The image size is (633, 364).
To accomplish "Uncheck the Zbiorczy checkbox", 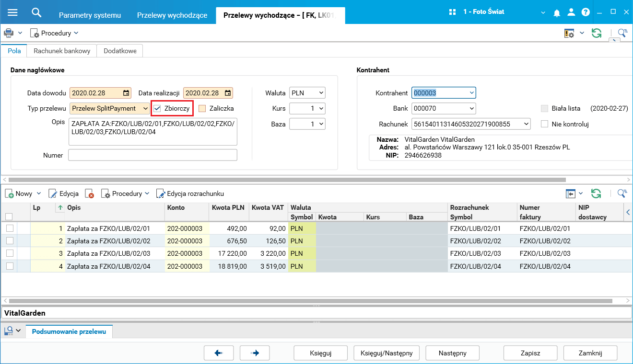I will tap(157, 108).
